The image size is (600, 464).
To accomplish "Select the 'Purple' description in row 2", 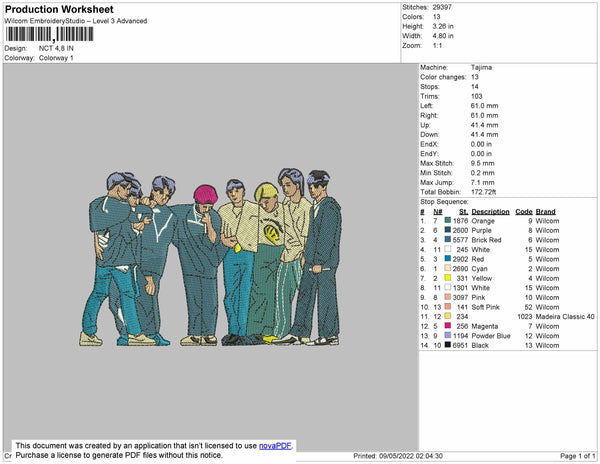I will tap(481, 230).
